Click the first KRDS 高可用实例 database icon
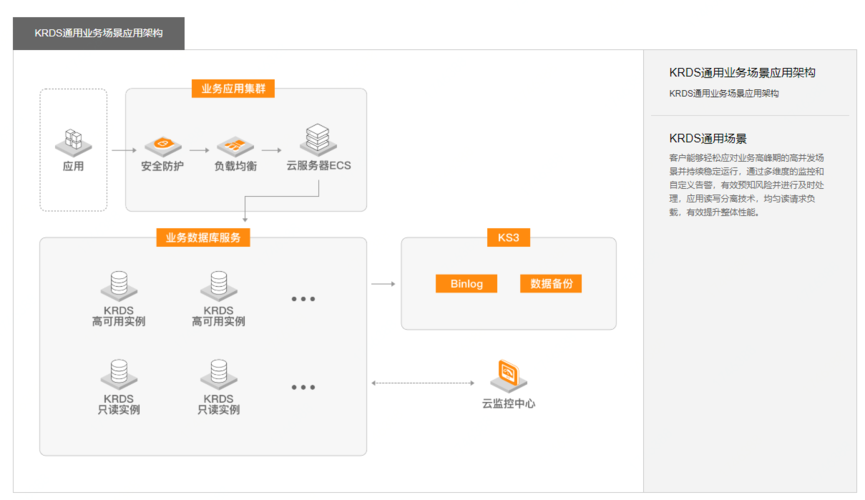The width and height of the screenshot is (865, 500). click(119, 286)
